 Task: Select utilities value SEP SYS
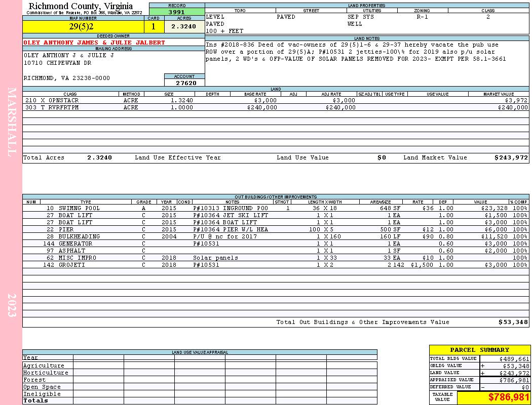(x=361, y=17)
